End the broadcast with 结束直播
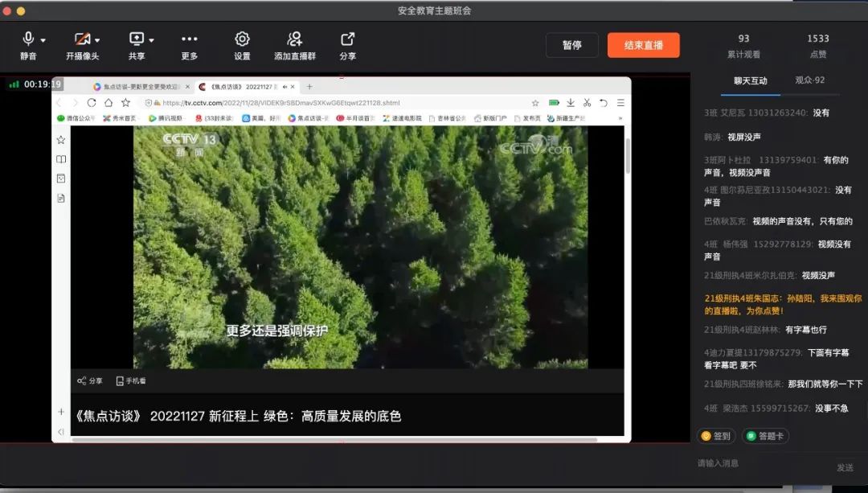 [x=643, y=45]
